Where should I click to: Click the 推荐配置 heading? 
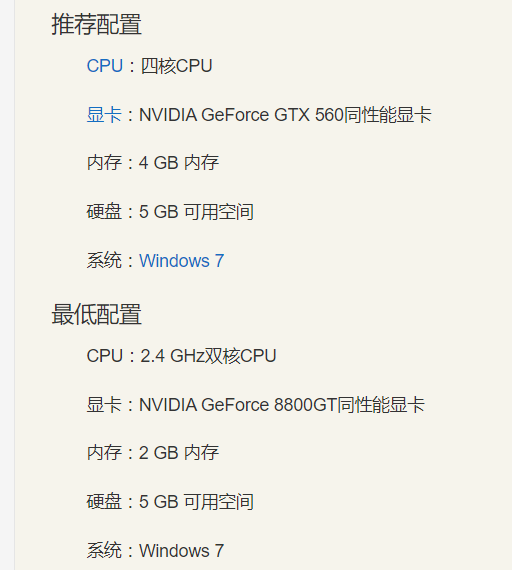click(96, 24)
